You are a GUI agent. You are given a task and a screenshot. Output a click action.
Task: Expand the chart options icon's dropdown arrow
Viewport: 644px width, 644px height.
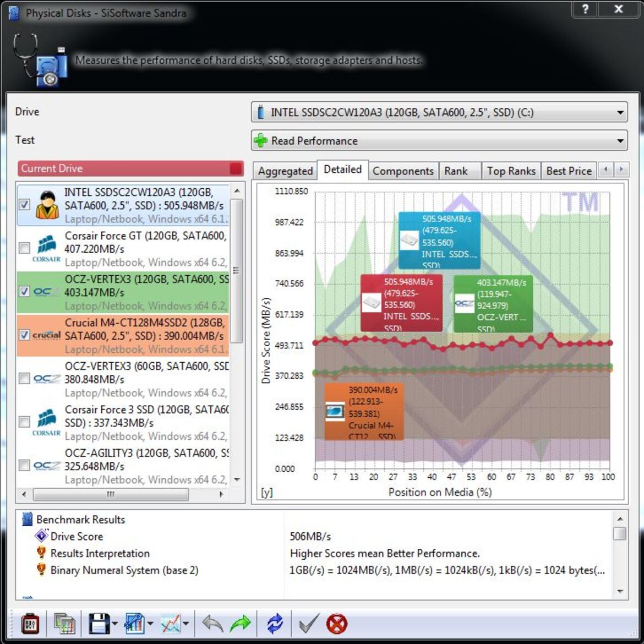(150, 624)
